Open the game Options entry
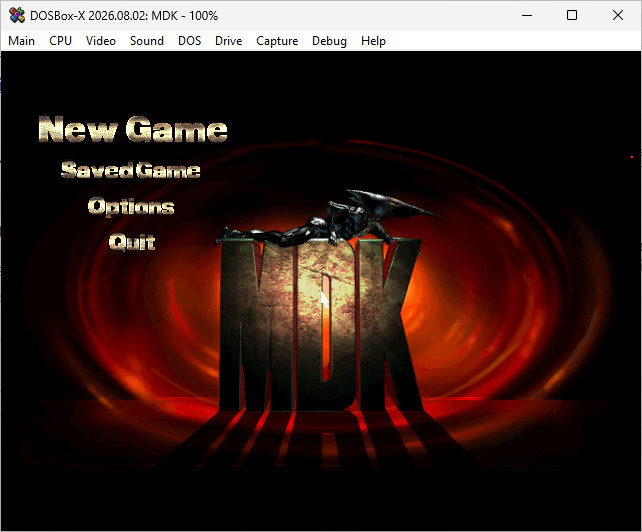 click(131, 206)
